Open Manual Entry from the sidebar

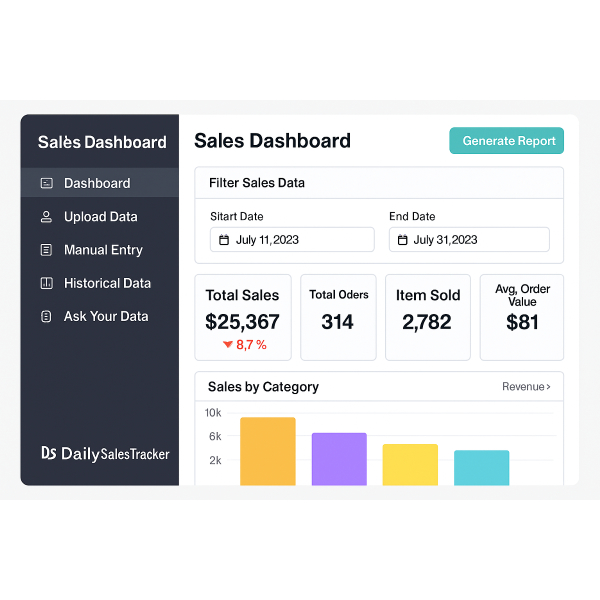(102, 250)
